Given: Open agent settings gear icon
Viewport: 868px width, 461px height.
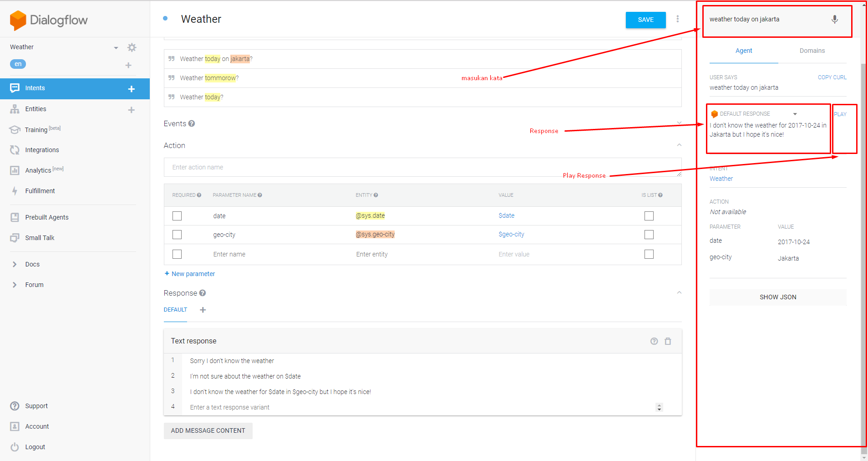Looking at the screenshot, I should point(132,47).
